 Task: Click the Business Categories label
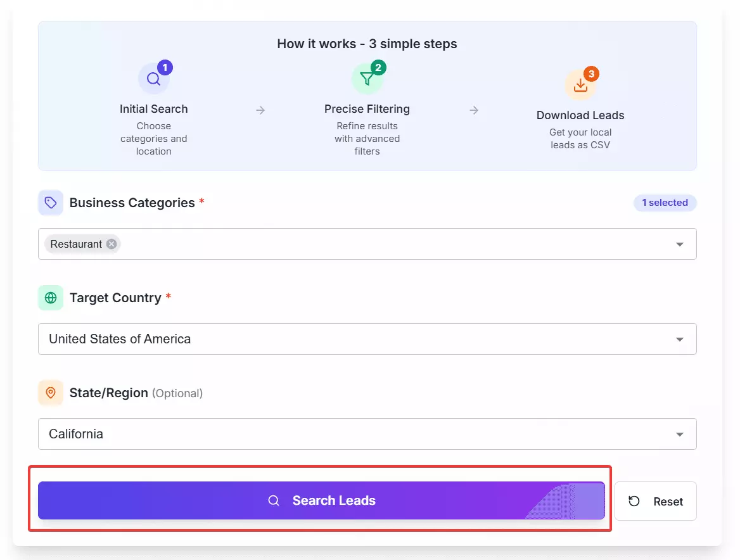(x=132, y=203)
